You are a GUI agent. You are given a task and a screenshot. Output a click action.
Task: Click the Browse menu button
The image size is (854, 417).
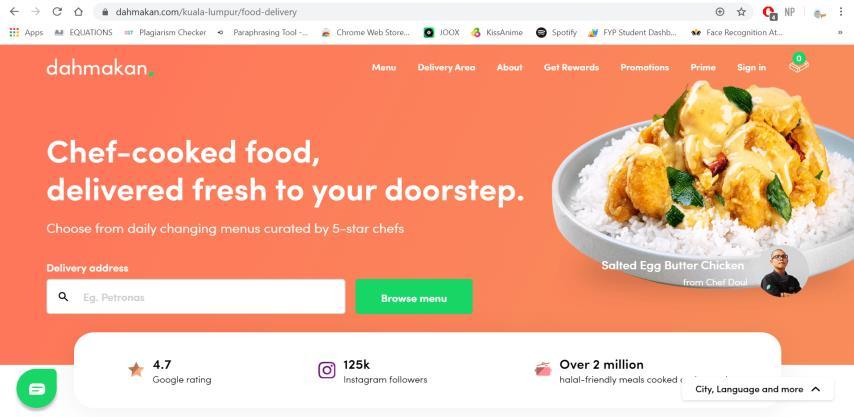pyautogui.click(x=414, y=297)
